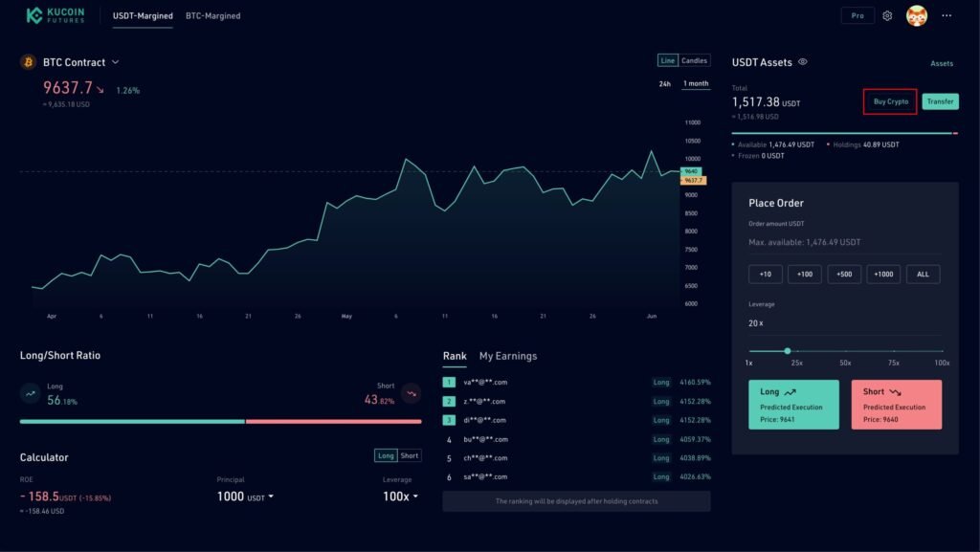This screenshot has height=552, width=980.
Task: Click the Long trend arrow icon
Action: pyautogui.click(x=32, y=392)
